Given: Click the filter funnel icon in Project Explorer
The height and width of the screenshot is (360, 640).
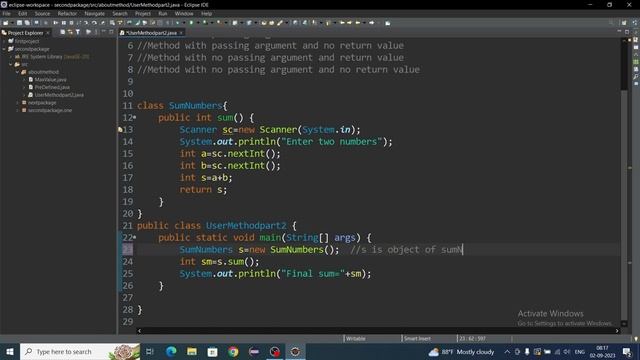Looking at the screenshot, I should tap(78, 32).
